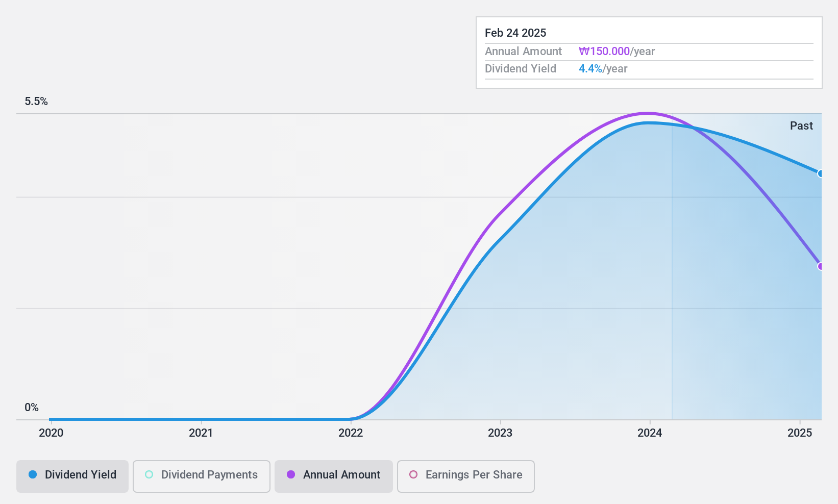The width and height of the screenshot is (838, 504).
Task: Click the 2020 x-axis label
Action: click(51, 433)
